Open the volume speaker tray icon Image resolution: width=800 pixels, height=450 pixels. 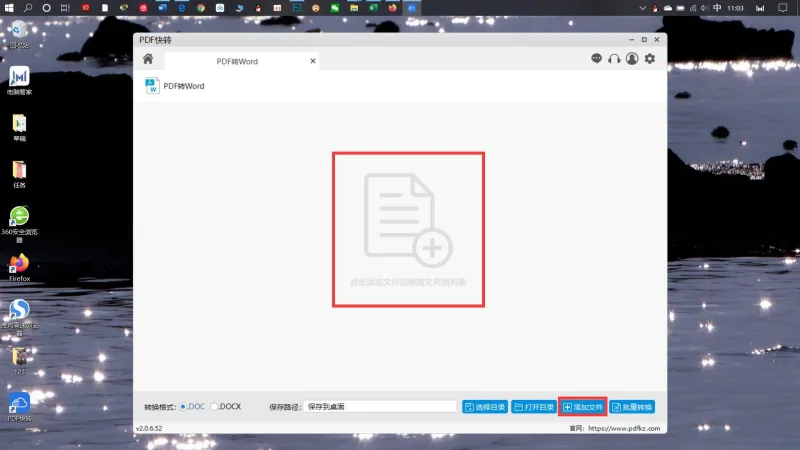pos(705,8)
